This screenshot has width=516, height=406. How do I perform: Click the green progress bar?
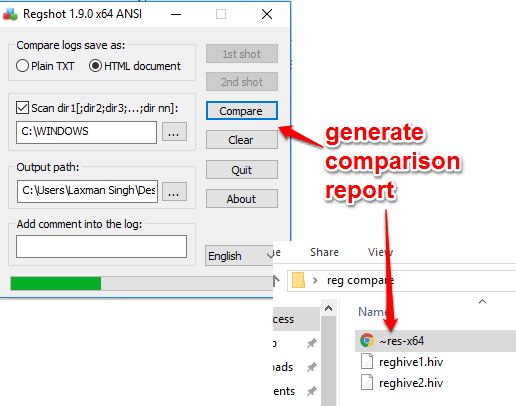pos(56,284)
